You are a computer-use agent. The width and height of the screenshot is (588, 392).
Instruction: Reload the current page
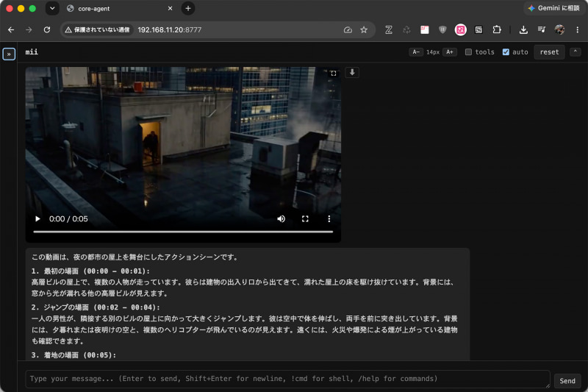pyautogui.click(x=47, y=29)
